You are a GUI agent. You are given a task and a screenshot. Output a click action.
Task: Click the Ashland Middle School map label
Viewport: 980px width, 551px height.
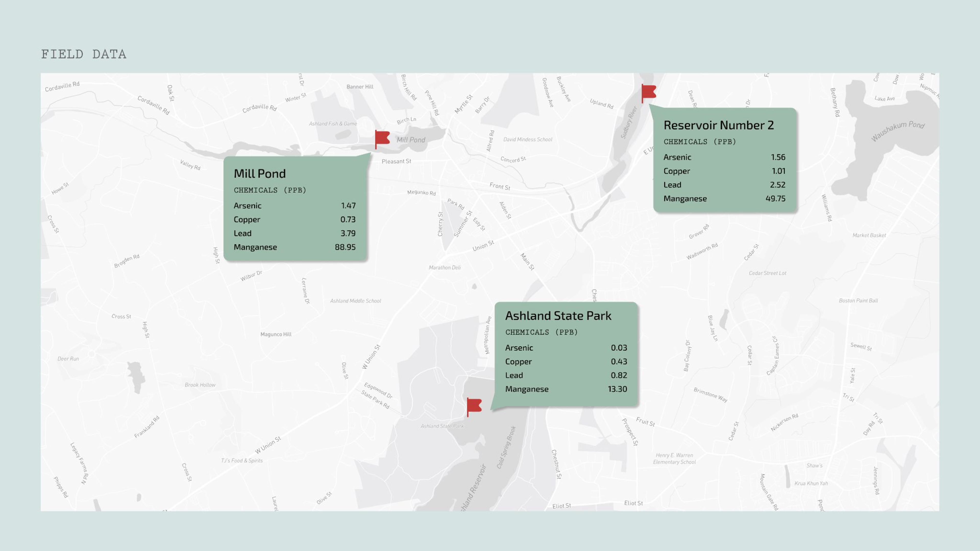click(x=355, y=301)
